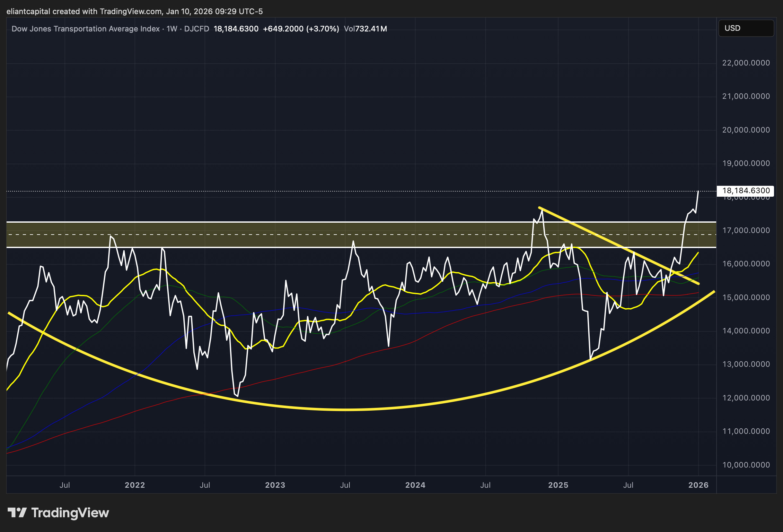Click the DJCFD exchange label

coord(197,29)
